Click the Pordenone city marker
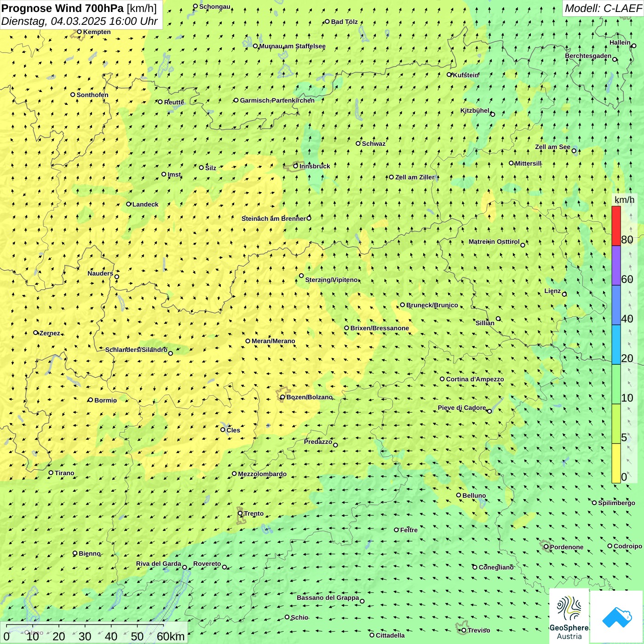The image size is (644, 644). click(546, 547)
